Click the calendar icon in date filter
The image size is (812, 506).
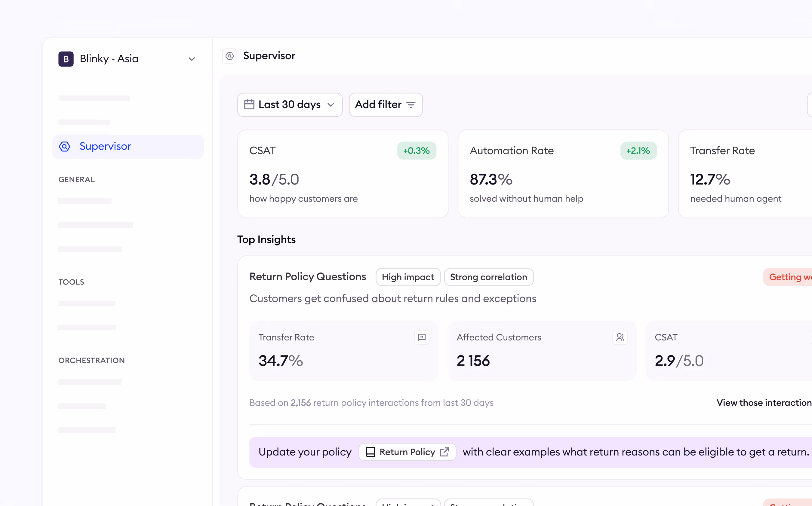coord(249,105)
